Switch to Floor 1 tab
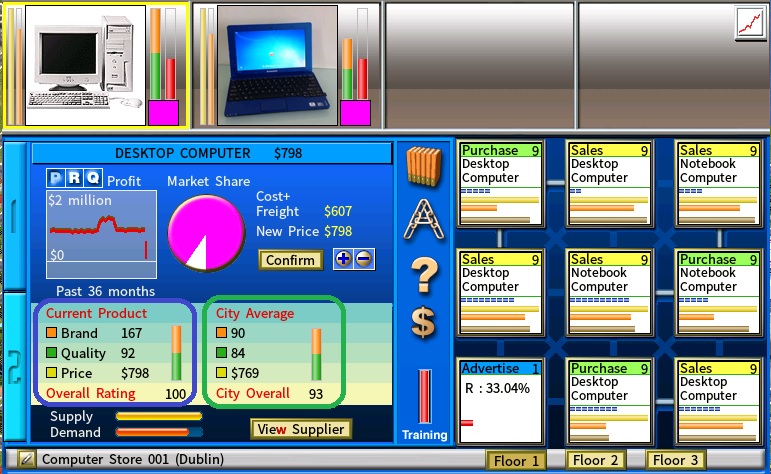The image size is (771, 474). [516, 461]
